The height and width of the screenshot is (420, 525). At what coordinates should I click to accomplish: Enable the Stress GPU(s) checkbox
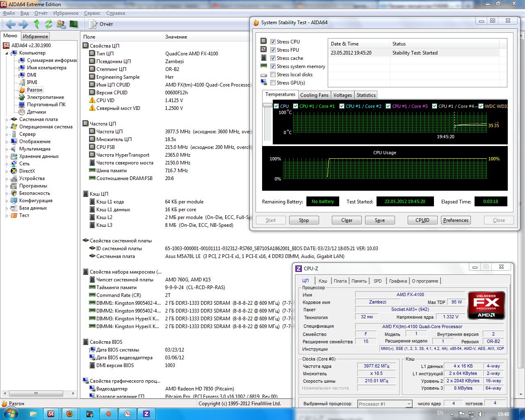coord(273,83)
